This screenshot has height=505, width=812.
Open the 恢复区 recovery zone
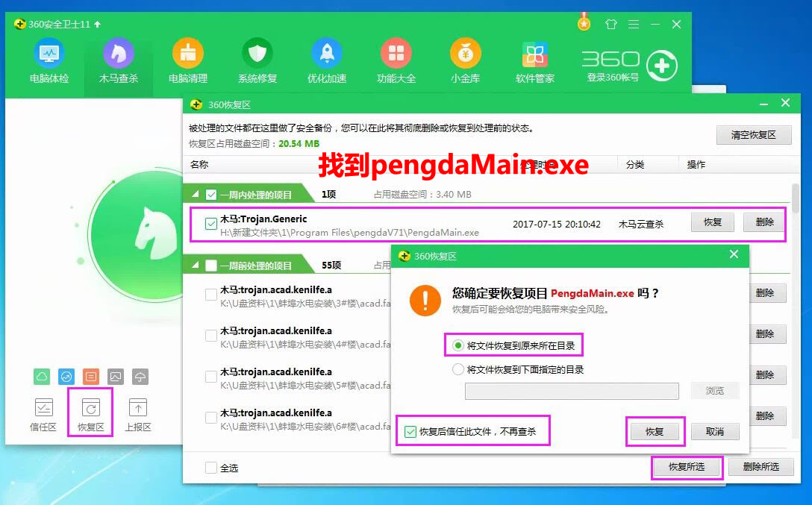click(90, 415)
